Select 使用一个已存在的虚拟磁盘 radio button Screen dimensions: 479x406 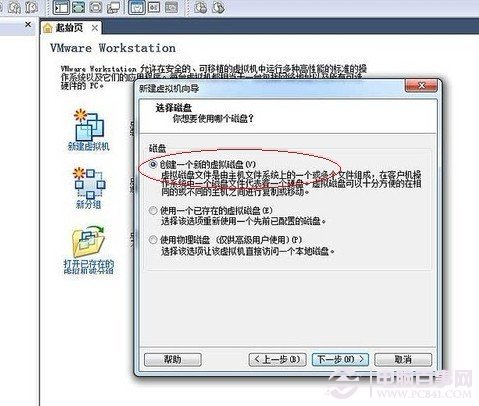(x=153, y=210)
